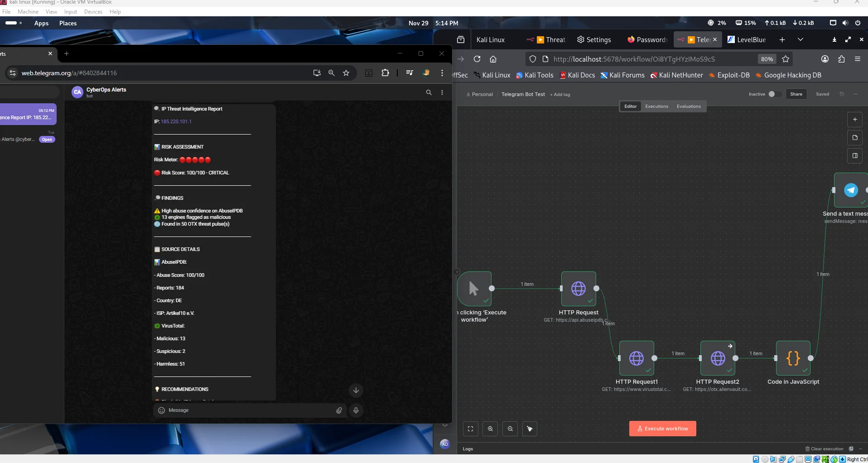Open the Chrome three-dot menu
Screen dimensions: 868x463
[442, 73]
